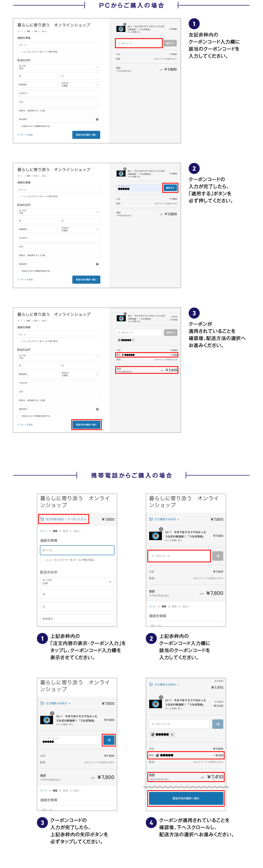This screenshot has width=263, height=868.
Task: Collapse 注文概要を非表示 in mobile step 2 screen
Action: click(165, 519)
